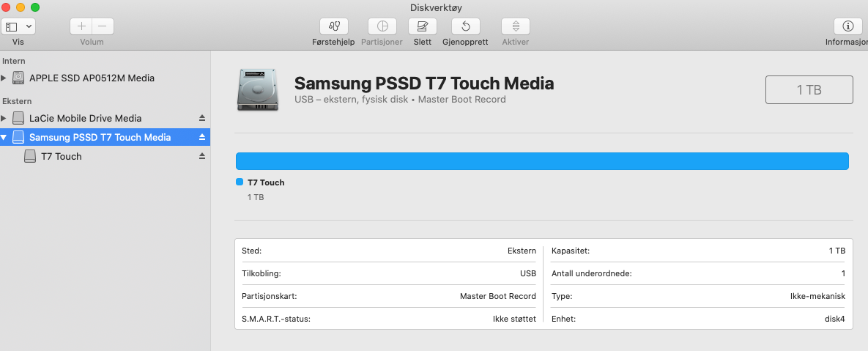Expand APPLE SSD AP0512M Media disclosure triangle
The width and height of the screenshot is (868, 351).
pyautogui.click(x=5, y=78)
